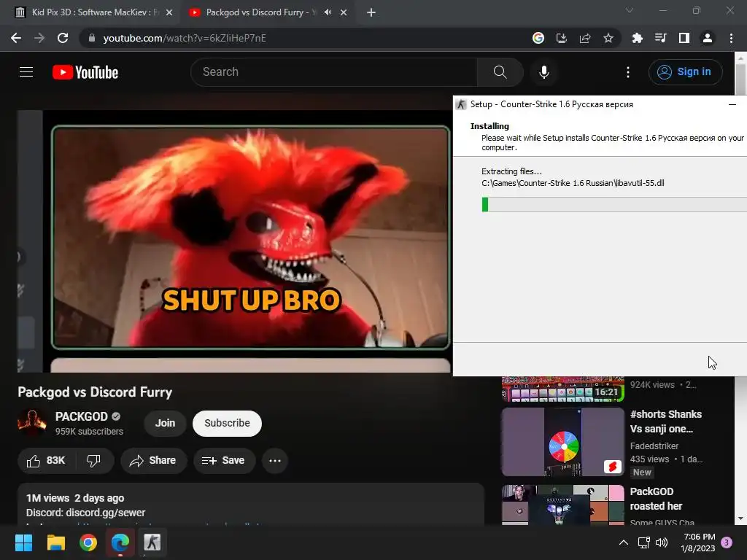Click the Sign in button

685,72
